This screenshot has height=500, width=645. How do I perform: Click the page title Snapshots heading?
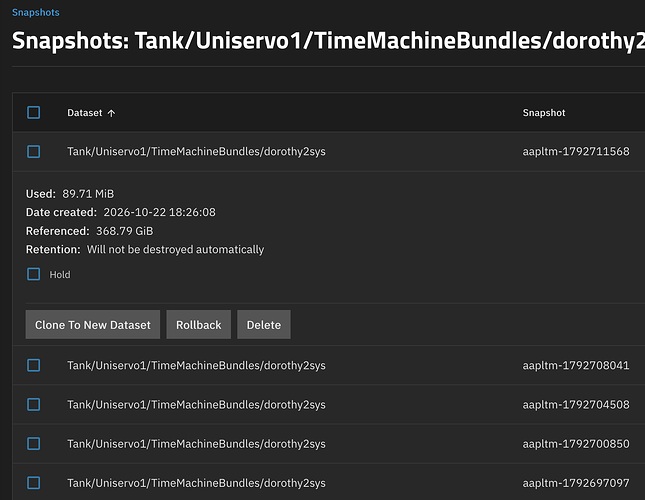tap(328, 41)
